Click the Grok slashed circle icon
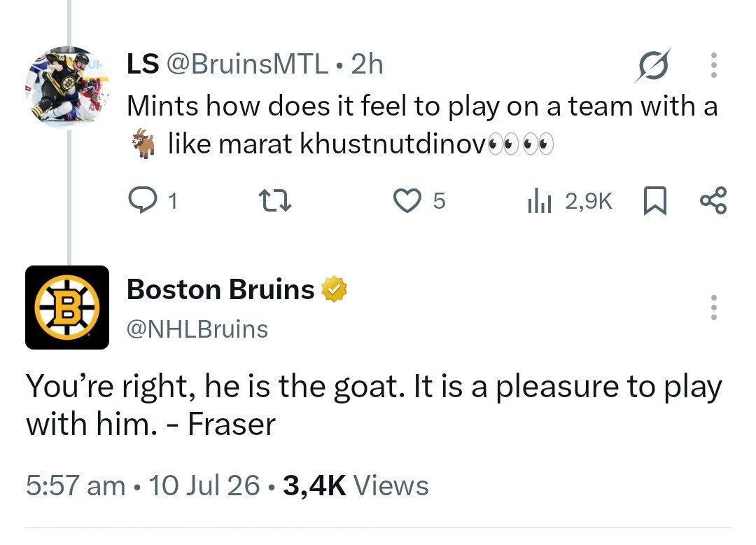 pyautogui.click(x=653, y=65)
